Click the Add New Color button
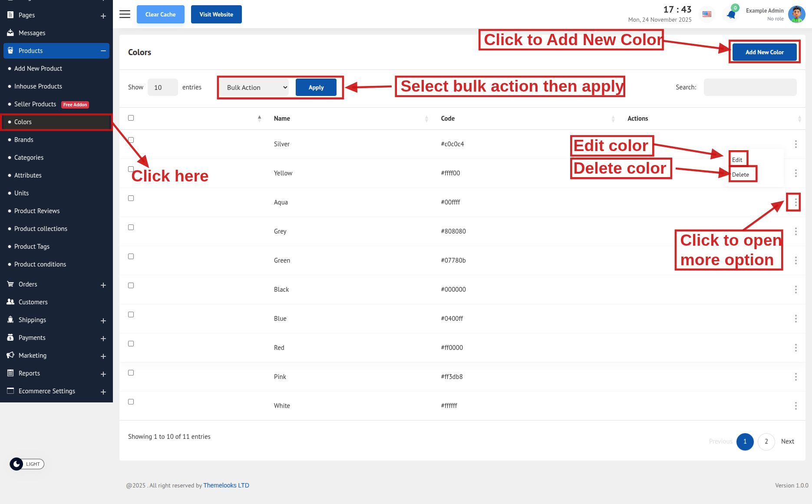 [764, 52]
